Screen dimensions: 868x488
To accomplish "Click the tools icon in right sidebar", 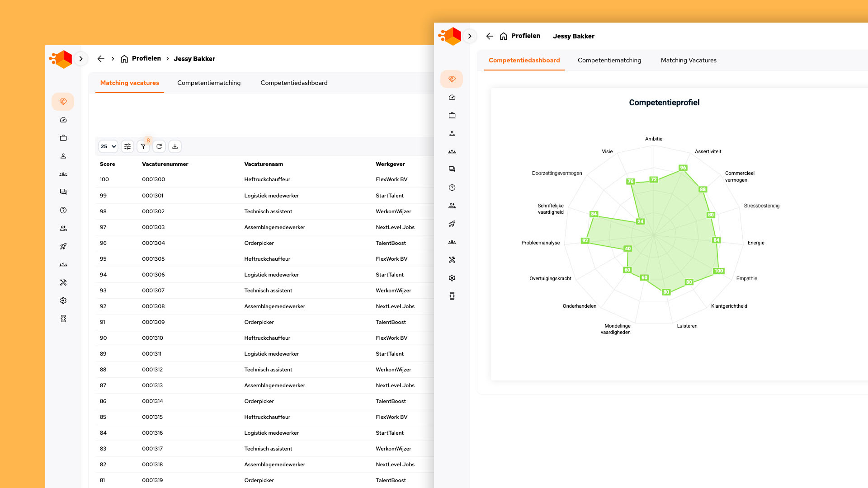I will [x=452, y=260].
